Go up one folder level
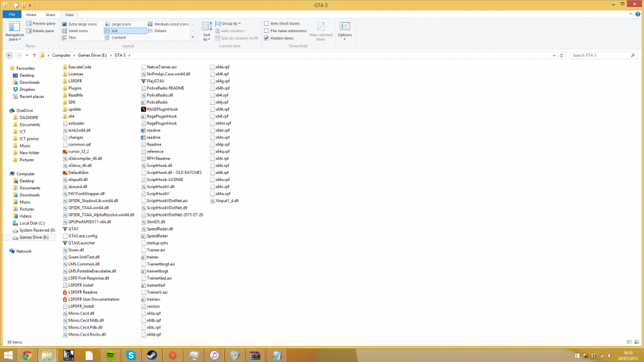Image resolution: width=644 pixels, height=362 pixels. (35, 55)
